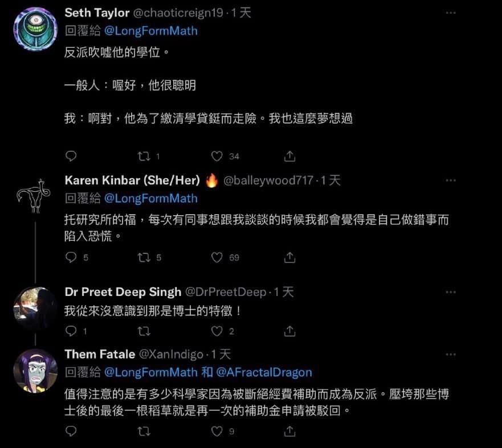Open replies on Karen Kinbar's tweet
The width and height of the screenshot is (502, 448).
71,257
